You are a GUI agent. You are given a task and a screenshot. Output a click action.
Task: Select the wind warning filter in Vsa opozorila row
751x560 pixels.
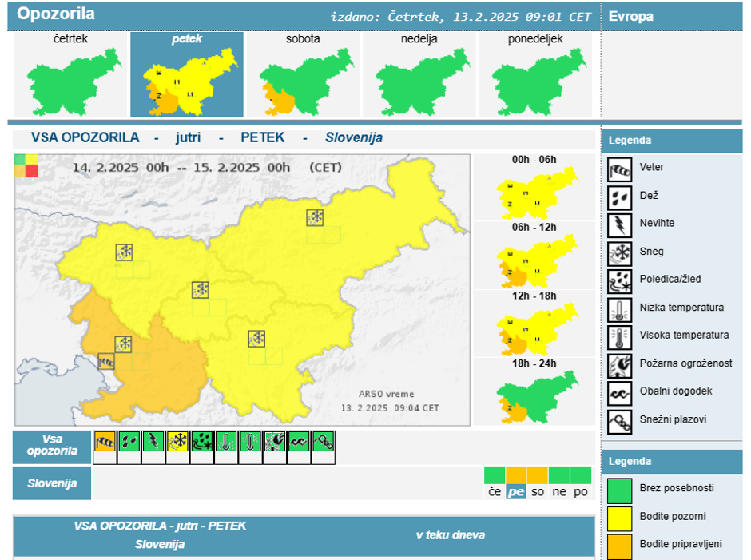coord(105,442)
